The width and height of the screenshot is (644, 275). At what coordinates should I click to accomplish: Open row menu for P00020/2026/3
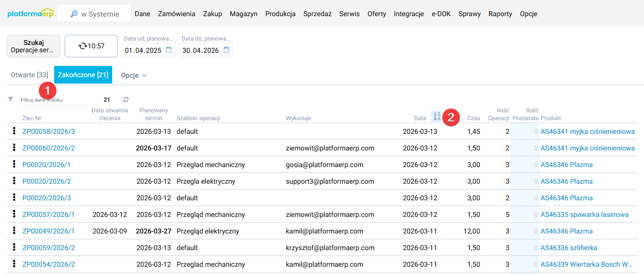14,198
